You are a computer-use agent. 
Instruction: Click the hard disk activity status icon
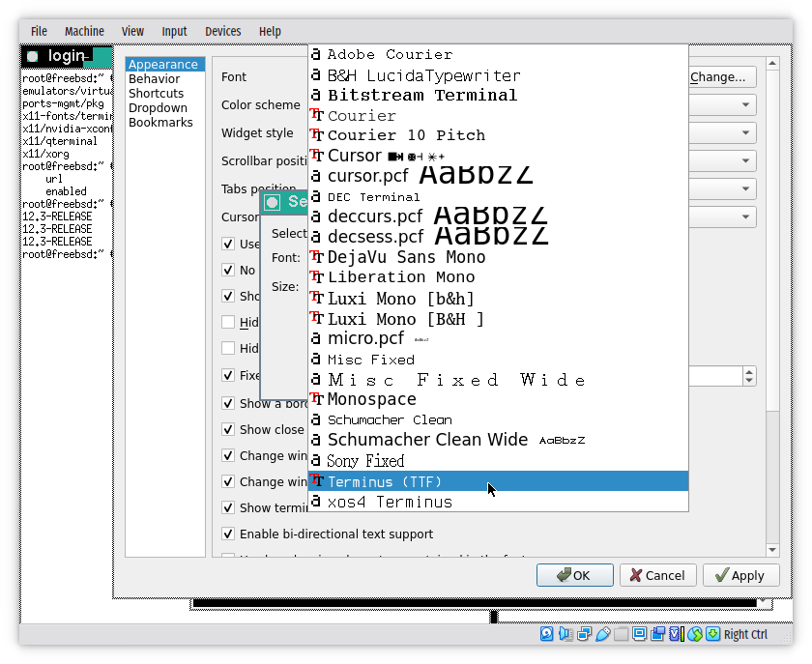[x=547, y=634]
